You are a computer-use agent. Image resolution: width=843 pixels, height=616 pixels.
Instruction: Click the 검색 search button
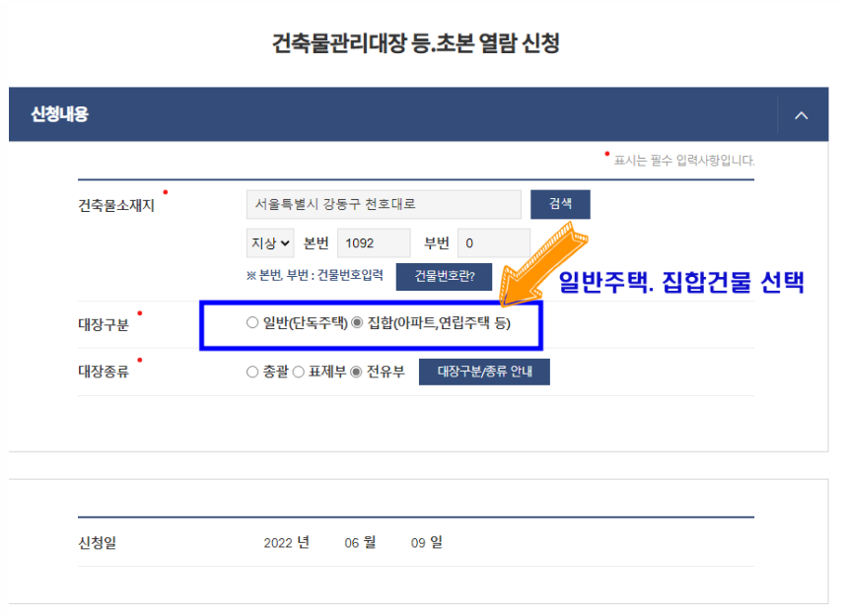tap(560, 204)
